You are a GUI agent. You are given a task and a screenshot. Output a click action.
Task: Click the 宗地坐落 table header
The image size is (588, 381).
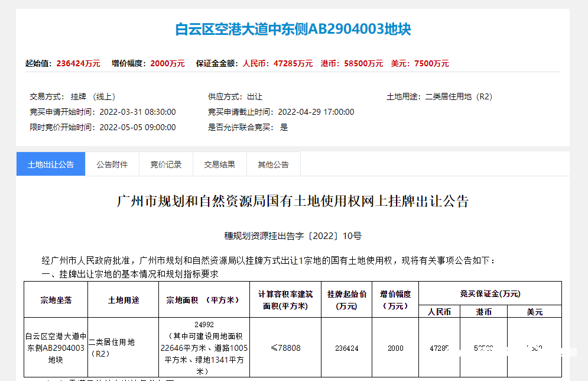pos(56,300)
